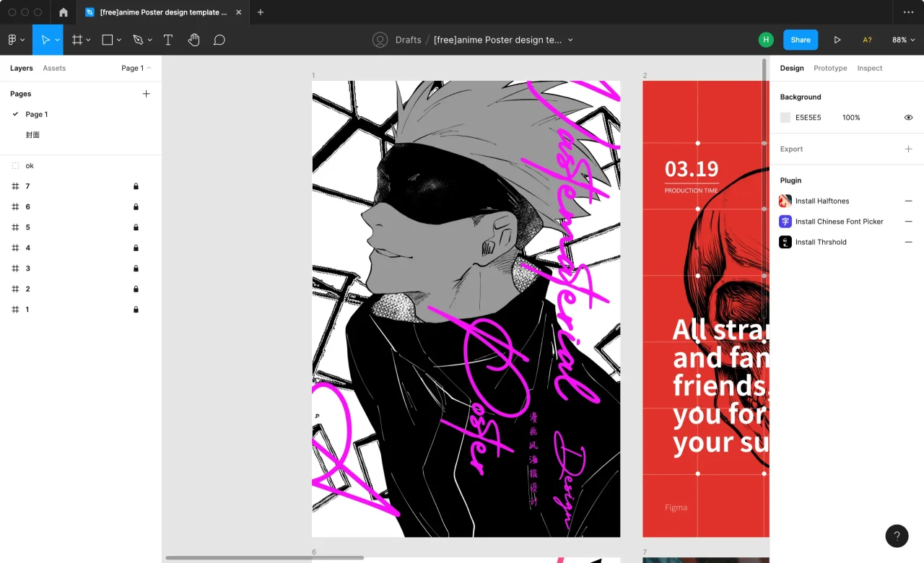This screenshot has height=563, width=924.
Task: Open the tab bar overflow menu
Action: [908, 12]
